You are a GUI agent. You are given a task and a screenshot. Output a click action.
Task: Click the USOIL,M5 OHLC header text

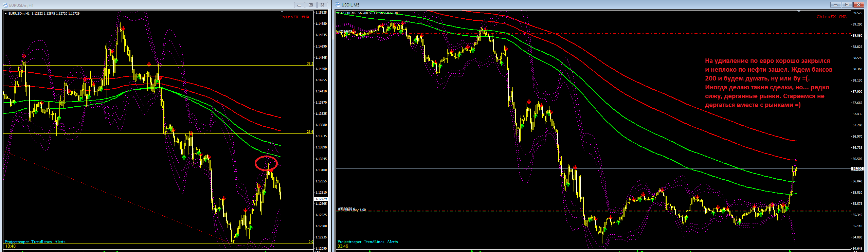(370, 13)
